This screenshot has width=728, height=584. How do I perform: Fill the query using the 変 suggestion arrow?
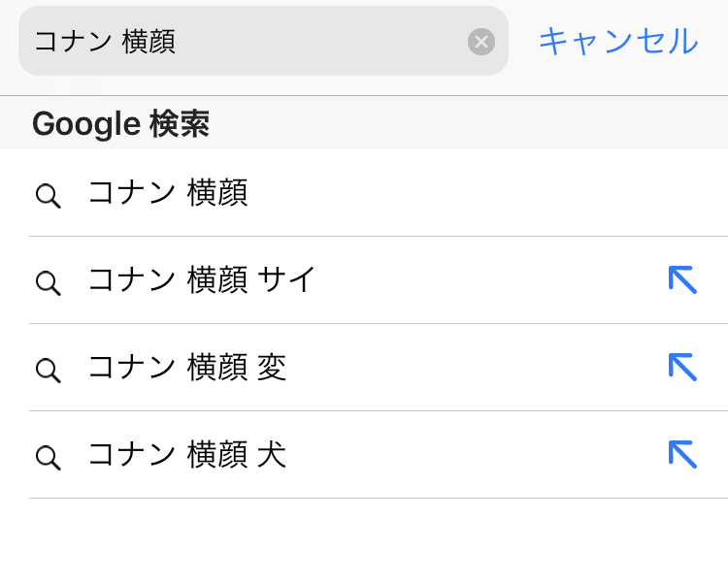[683, 367]
